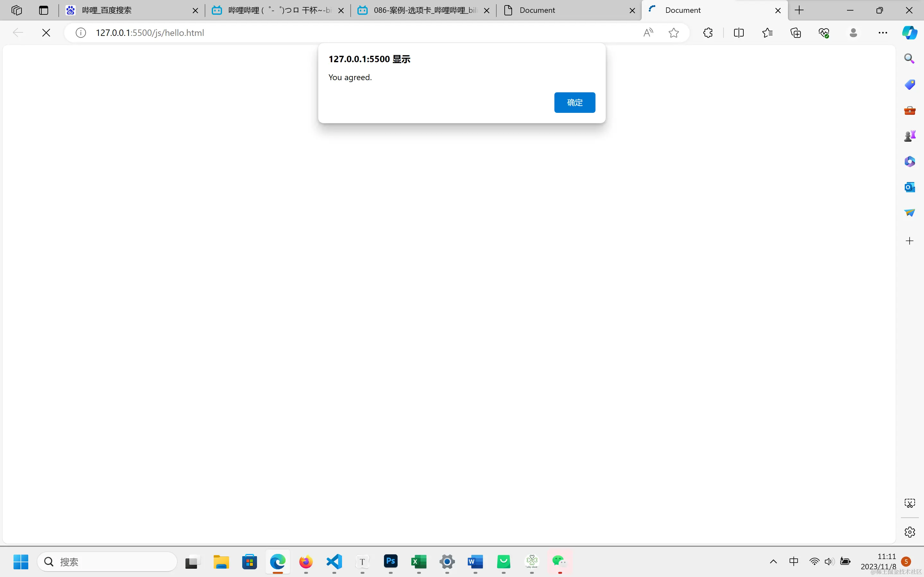Open browser Extensions puzzle icon

click(x=708, y=33)
